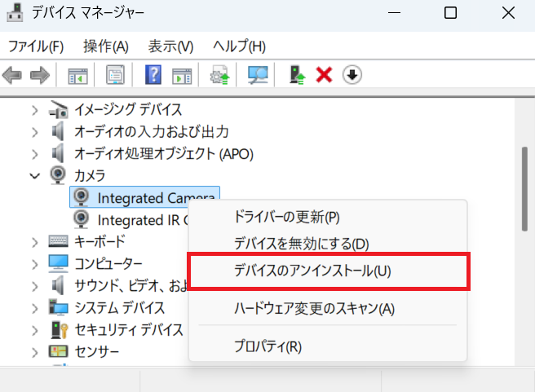Select the キーボード label
535x392 pixels.
click(100, 242)
